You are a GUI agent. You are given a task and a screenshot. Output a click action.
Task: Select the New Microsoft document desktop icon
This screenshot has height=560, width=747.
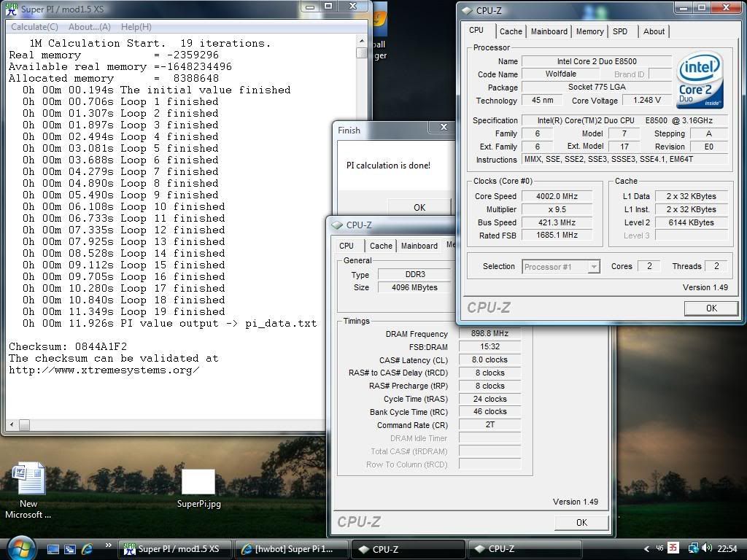28,491
